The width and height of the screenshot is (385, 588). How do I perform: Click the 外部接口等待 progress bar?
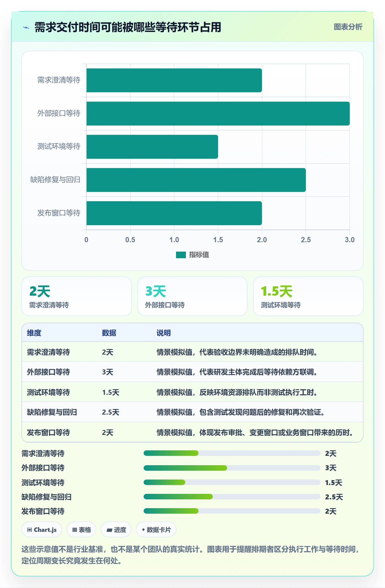[x=232, y=468]
